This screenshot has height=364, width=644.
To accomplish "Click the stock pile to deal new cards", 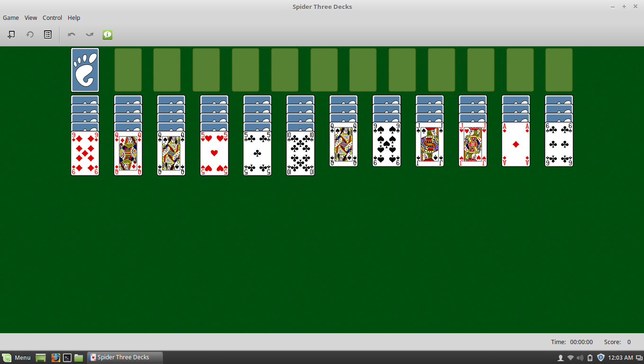I will [85, 69].
